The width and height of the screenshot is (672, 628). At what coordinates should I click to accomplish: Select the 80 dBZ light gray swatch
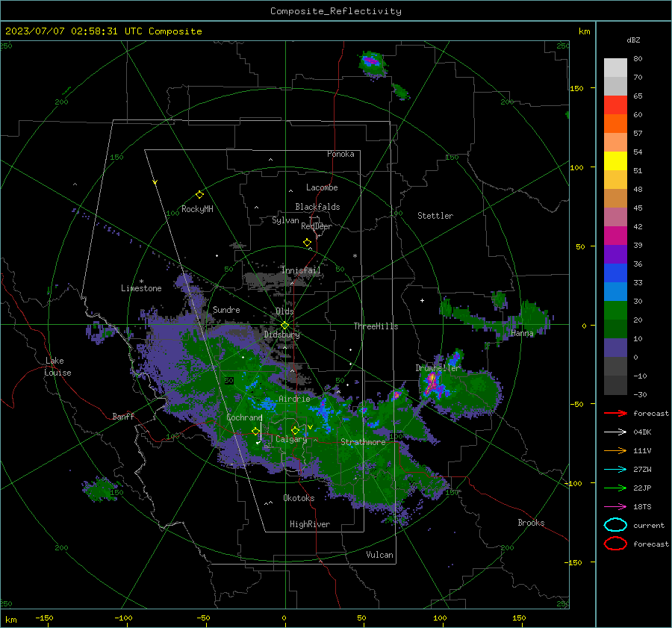615,68
